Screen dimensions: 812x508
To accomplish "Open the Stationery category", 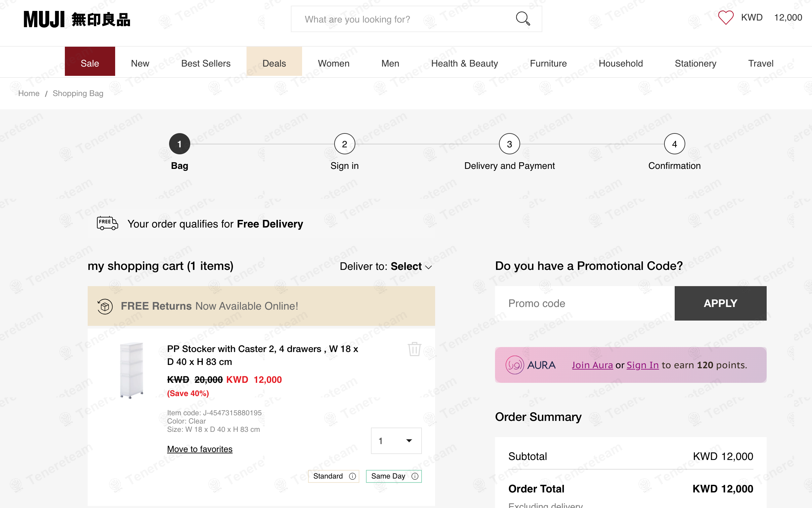I will coord(696,63).
